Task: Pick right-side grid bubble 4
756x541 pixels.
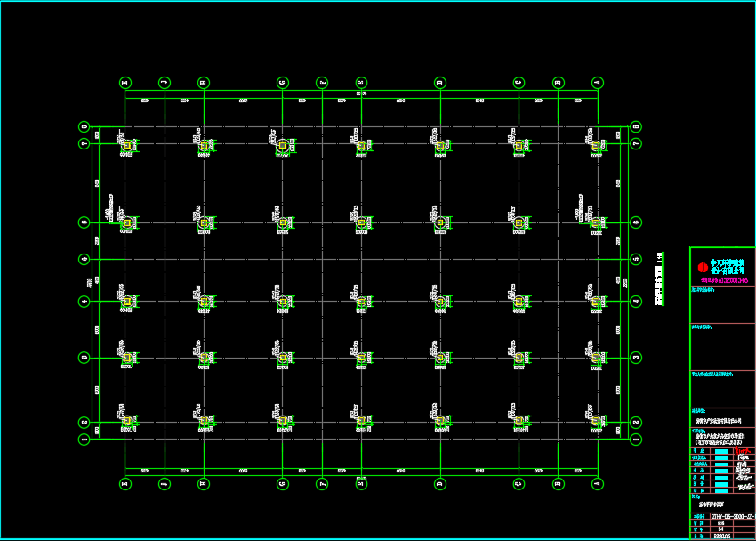Action: click(636, 302)
